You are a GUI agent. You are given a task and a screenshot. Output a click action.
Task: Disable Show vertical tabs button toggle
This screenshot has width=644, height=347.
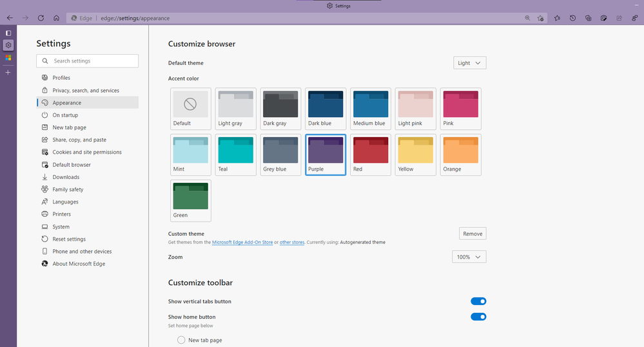coord(478,301)
